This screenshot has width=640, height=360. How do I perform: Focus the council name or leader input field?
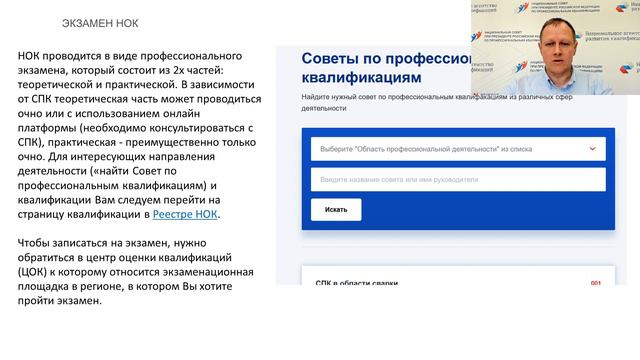point(458,180)
